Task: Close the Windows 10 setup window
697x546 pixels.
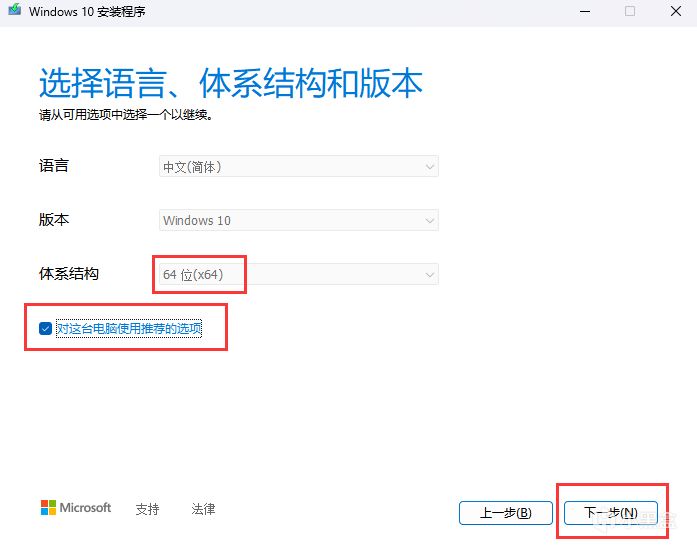Action: tap(676, 11)
